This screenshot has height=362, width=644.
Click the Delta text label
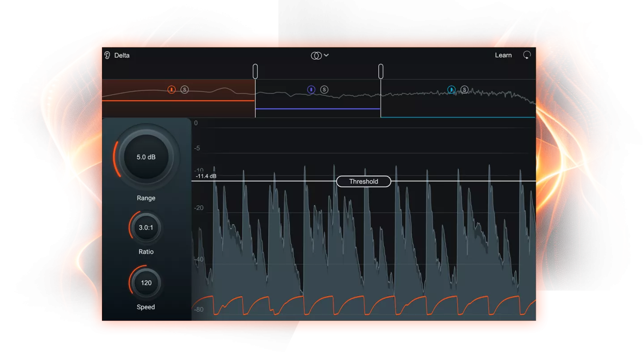click(122, 55)
